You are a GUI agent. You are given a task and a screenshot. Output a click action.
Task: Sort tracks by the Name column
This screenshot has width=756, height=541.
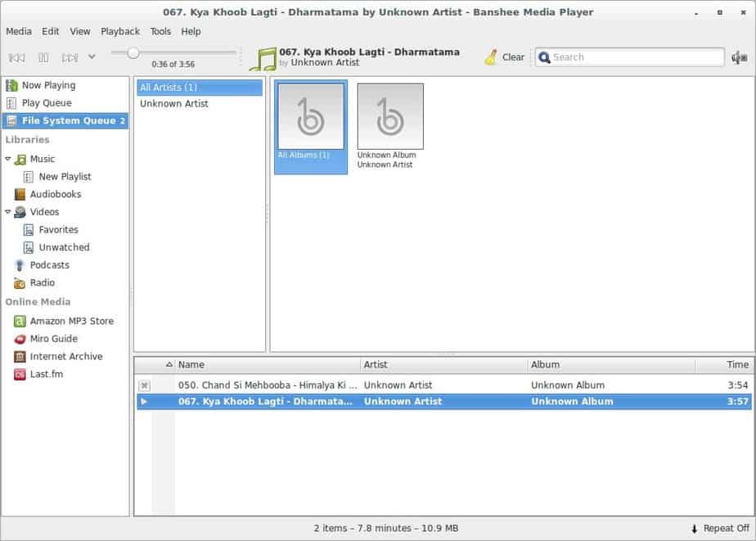click(268, 365)
